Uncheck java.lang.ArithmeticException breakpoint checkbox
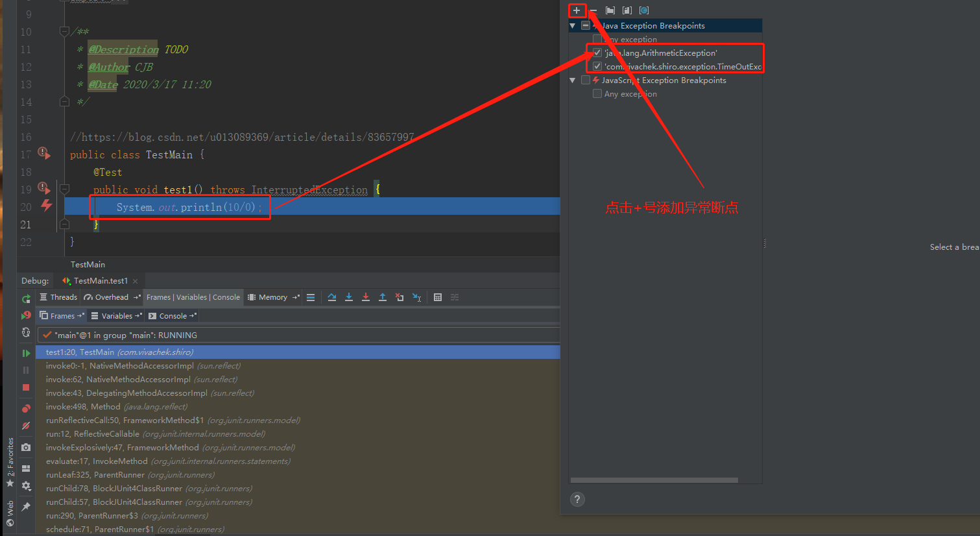Image resolution: width=980 pixels, height=536 pixels. click(x=597, y=53)
